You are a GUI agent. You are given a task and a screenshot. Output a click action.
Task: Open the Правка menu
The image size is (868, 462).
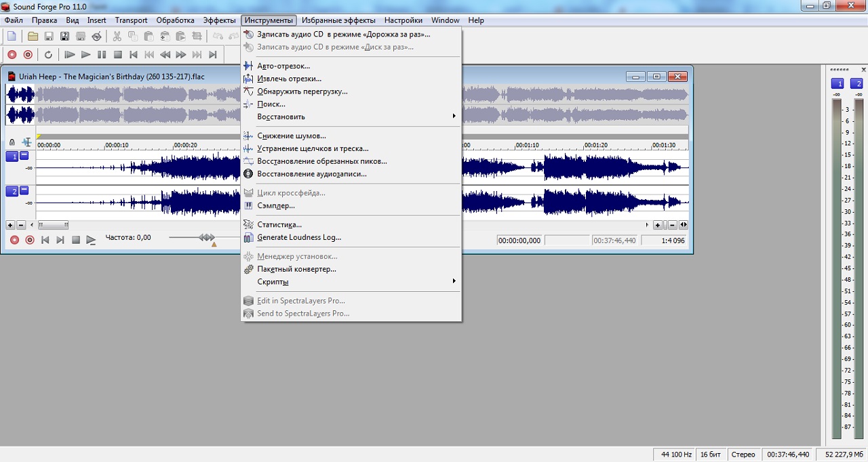pos(44,20)
